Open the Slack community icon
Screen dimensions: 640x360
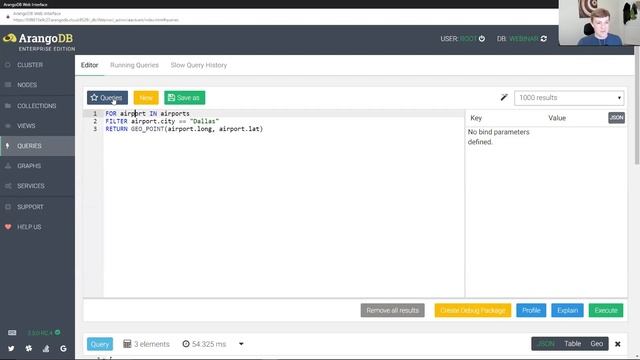pyautogui.click(x=29, y=349)
